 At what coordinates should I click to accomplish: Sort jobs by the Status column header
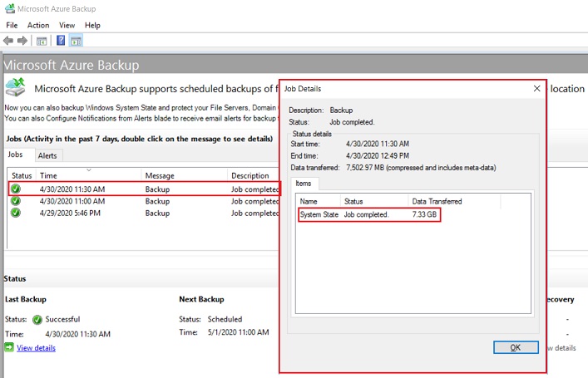coord(22,175)
